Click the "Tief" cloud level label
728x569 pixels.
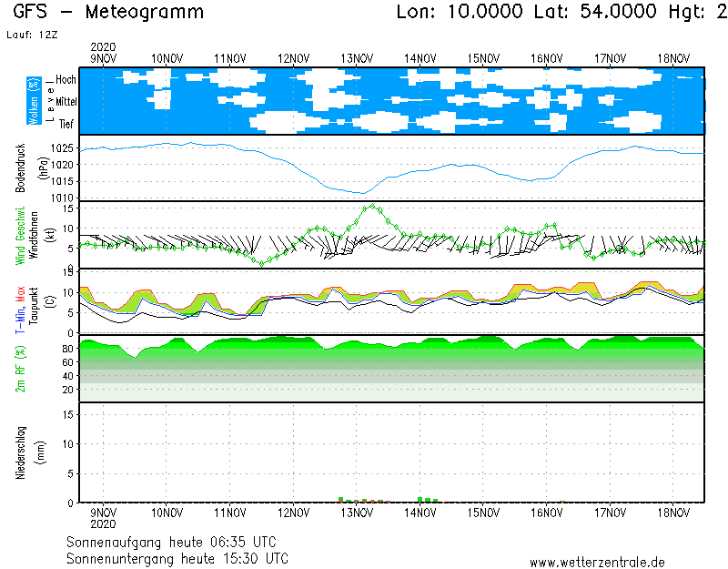click(66, 124)
